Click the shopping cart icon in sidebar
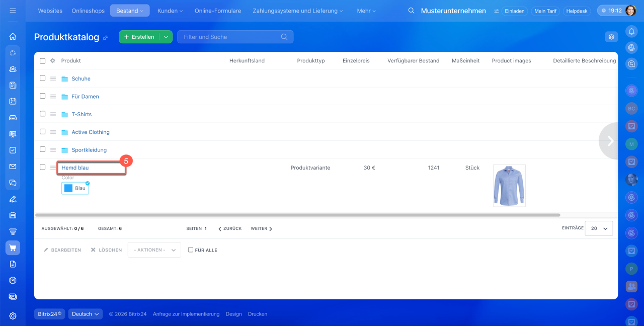Screen dimensions: 644x326 click(x=13, y=248)
